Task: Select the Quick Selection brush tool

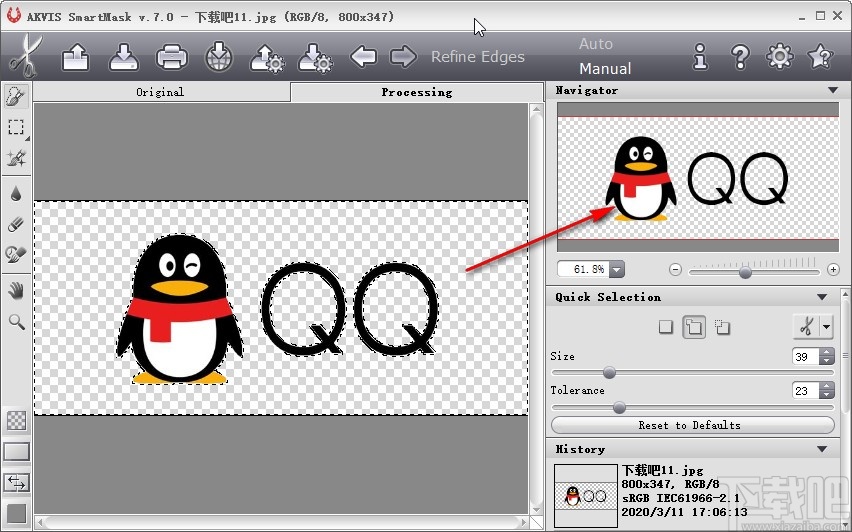Action: [x=16, y=96]
